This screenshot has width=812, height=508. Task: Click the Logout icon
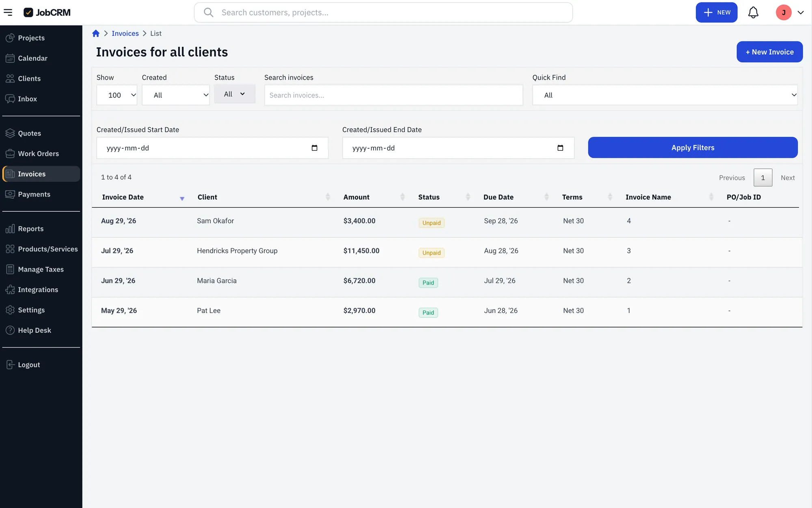(10, 365)
